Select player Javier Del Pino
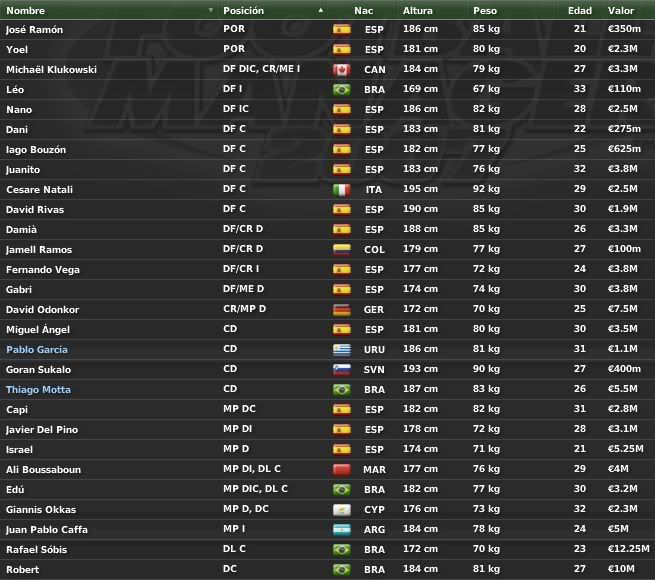This screenshot has width=655, height=580. 42,430
